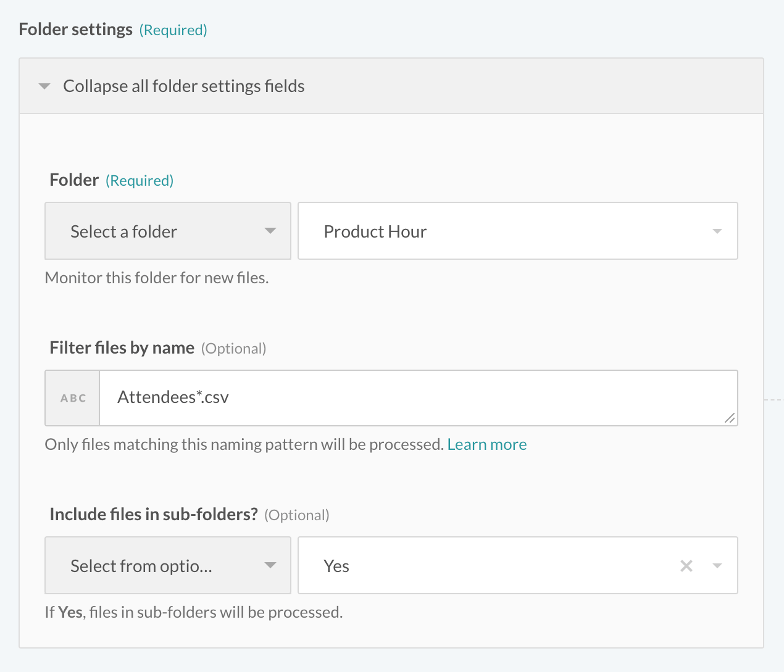Click the Folder settings section heading
Screen dimensions: 784x672
[76, 30]
